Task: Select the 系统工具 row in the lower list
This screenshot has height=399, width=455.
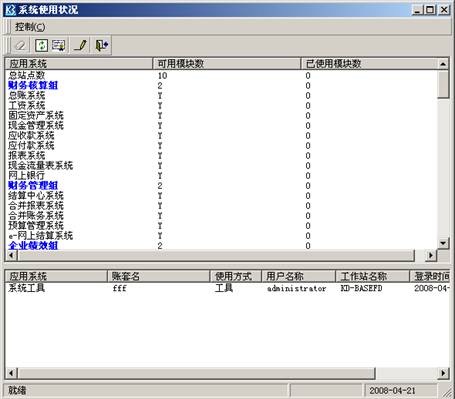Action: point(227,288)
